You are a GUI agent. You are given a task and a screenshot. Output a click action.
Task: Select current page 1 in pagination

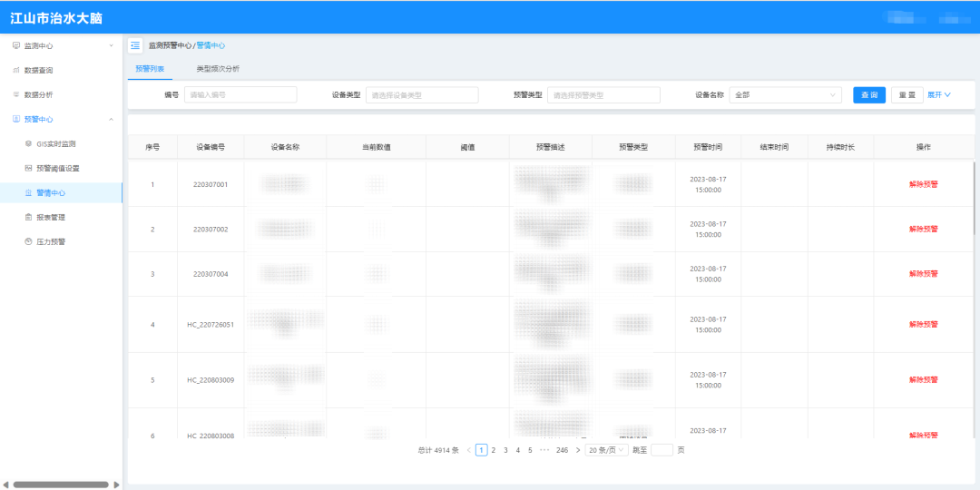481,450
